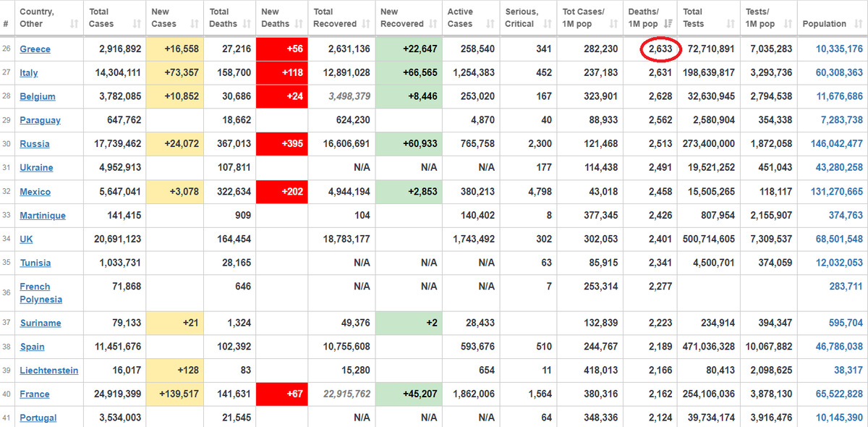Click sort arrows in New Recovered header
Viewport: 868px width, 427px height.
click(432, 24)
